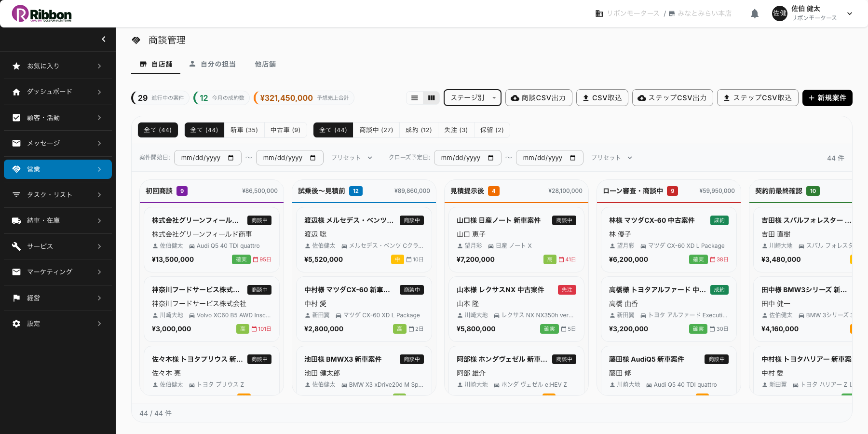Click the mail icon beside メッセージ

click(x=16, y=143)
